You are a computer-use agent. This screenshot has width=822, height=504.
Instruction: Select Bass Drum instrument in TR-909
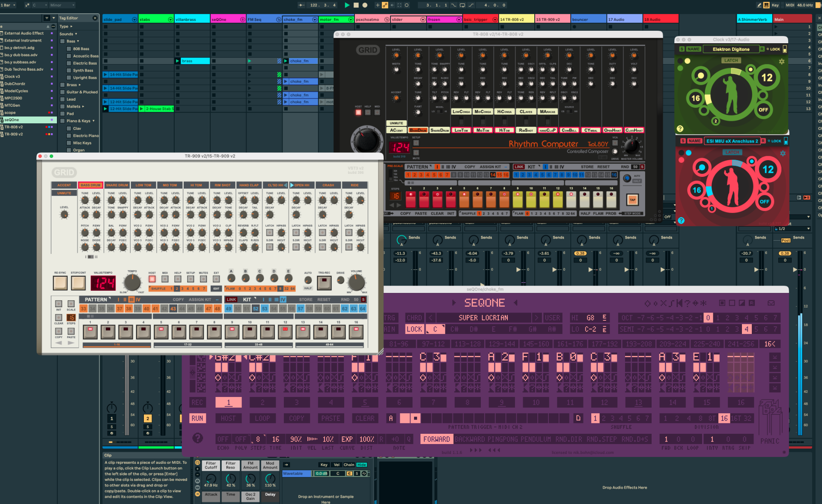[x=90, y=185]
